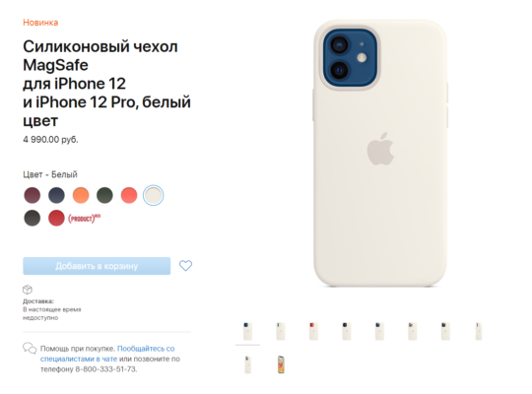View thumbnail with red iPhone case
Viewport: 532px width, 394px height.
pos(313,331)
